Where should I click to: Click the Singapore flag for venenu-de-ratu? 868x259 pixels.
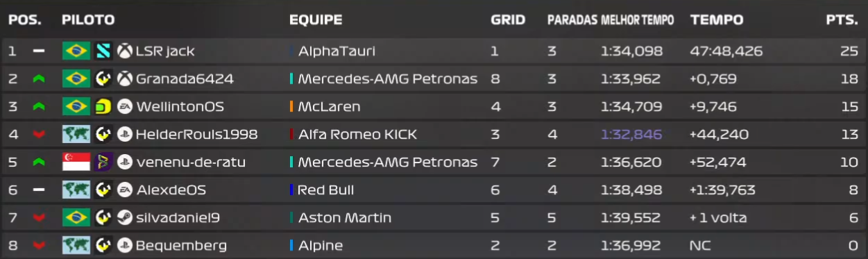pos(76,162)
